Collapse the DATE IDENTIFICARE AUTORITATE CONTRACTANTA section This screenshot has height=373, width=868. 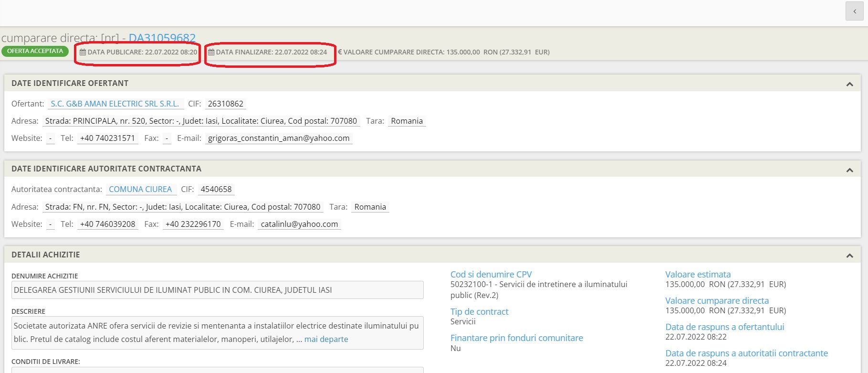click(849, 170)
